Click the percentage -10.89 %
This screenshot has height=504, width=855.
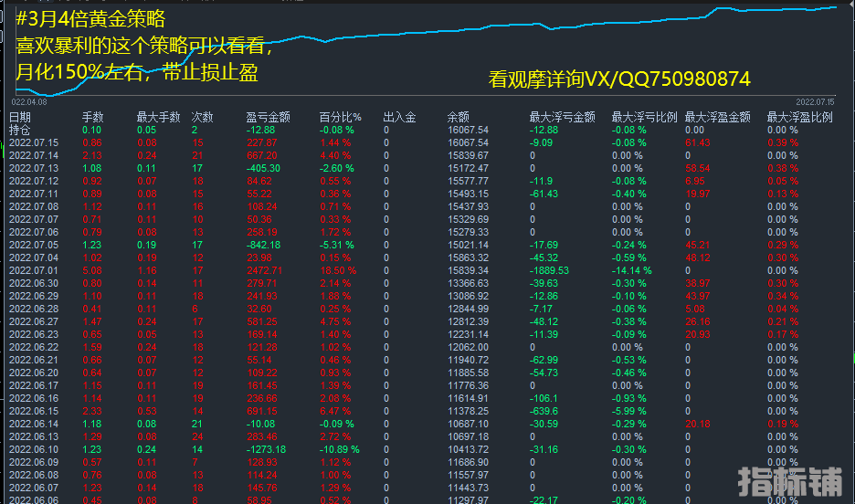(x=340, y=449)
